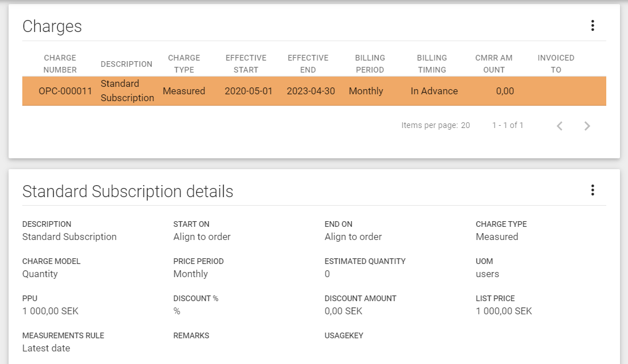
Task: Click the List Price value 1 000,00 SEK
Action: click(504, 311)
